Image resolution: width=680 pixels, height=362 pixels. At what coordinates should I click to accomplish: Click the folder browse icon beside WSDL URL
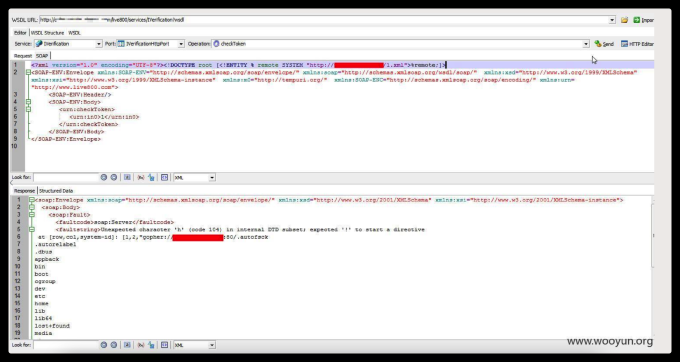[x=624, y=20]
